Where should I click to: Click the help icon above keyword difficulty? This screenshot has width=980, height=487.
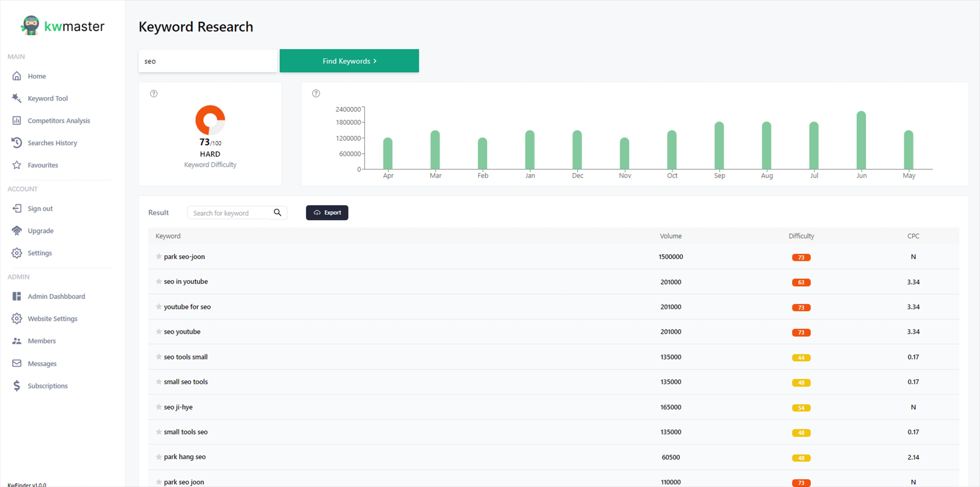[154, 94]
